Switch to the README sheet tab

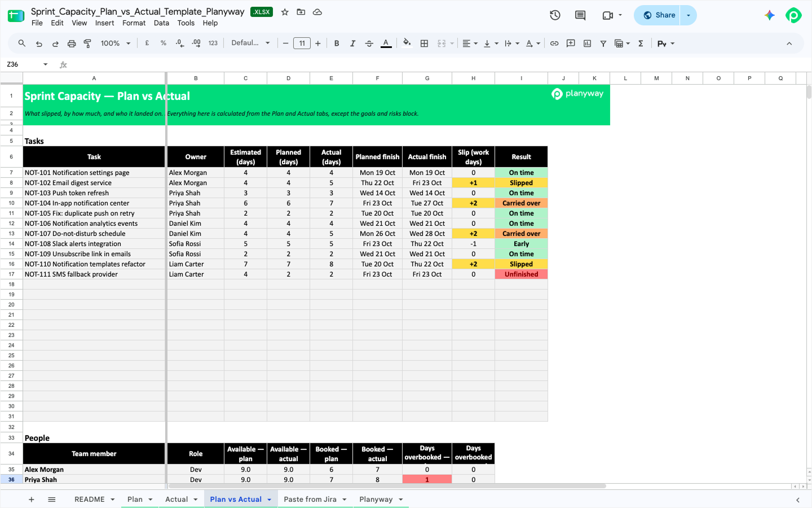click(x=90, y=500)
